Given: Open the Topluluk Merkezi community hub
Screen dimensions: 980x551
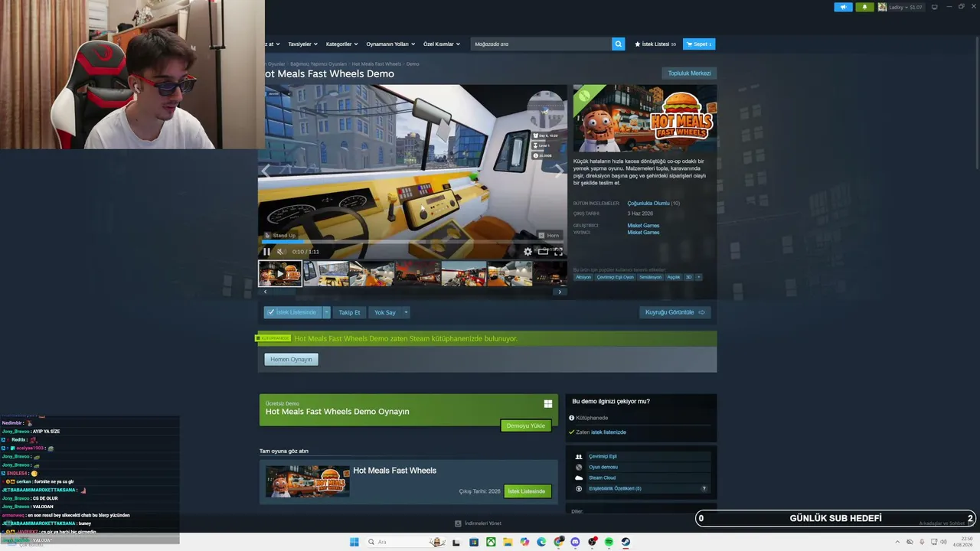Looking at the screenshot, I should [689, 73].
